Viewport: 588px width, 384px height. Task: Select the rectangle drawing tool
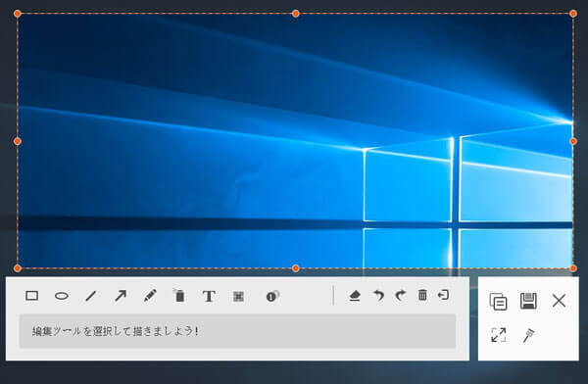pos(32,296)
